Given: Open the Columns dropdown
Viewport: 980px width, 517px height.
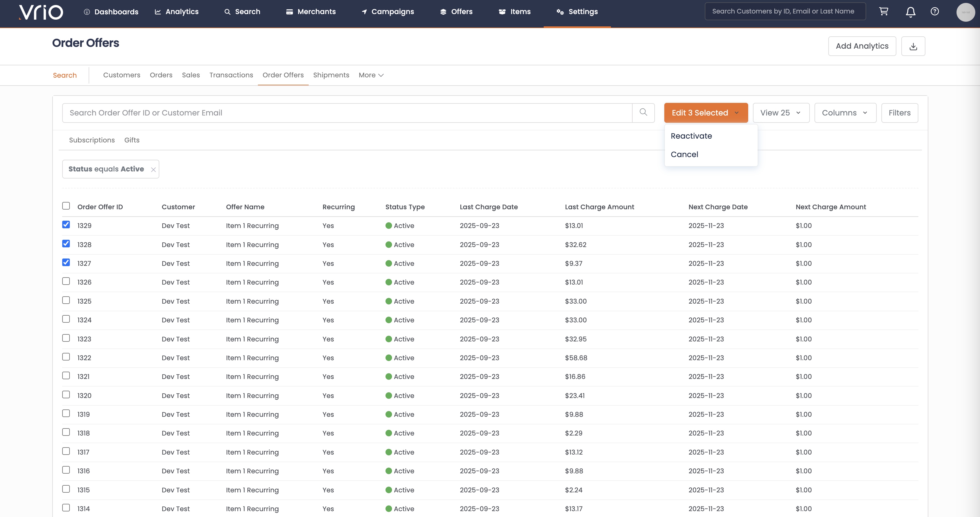Looking at the screenshot, I should 845,113.
